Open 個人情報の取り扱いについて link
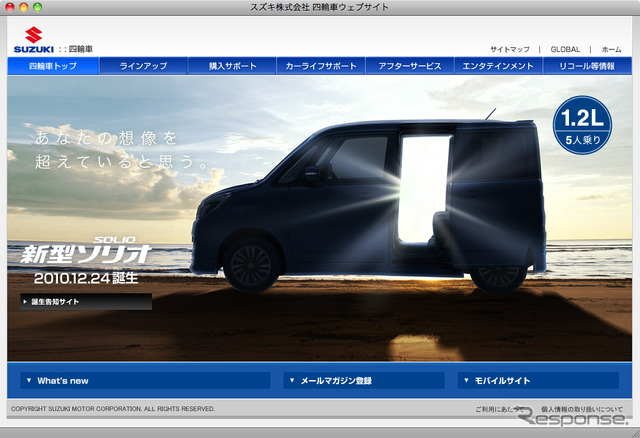Viewport: 640px width, 438px height. (x=582, y=409)
